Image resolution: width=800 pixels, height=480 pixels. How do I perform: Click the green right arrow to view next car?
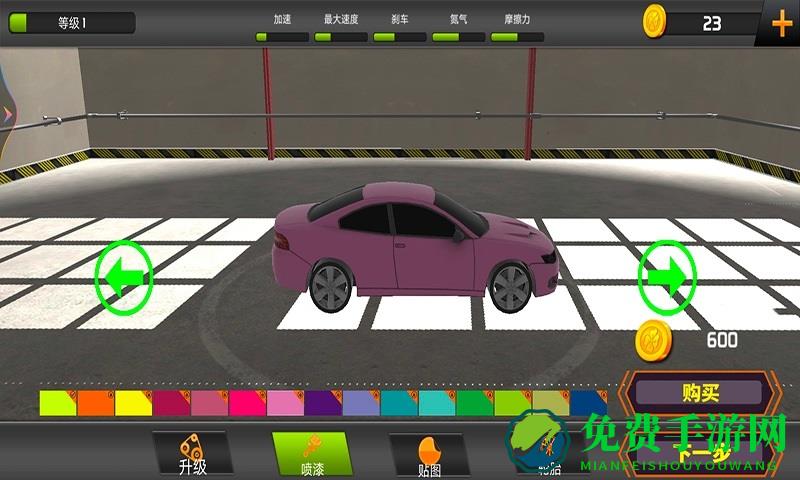coord(667,275)
